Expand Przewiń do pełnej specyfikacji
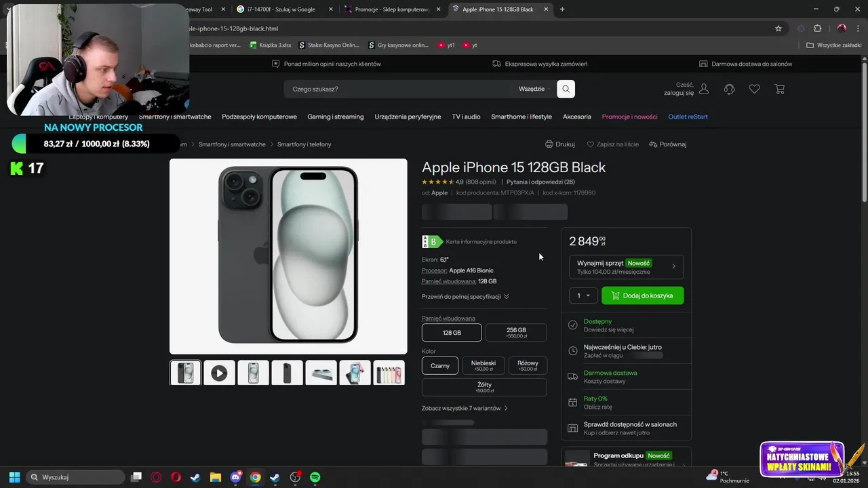 pyautogui.click(x=465, y=296)
